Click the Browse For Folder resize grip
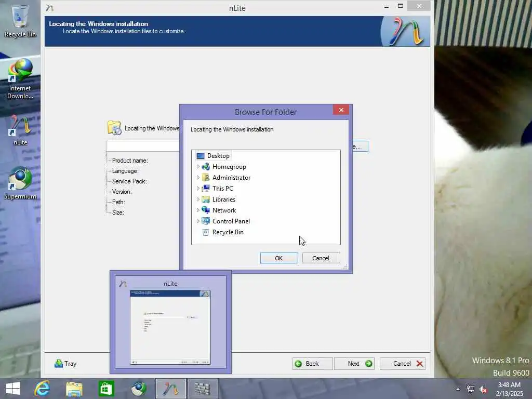Viewport: 532px width, 399px height. (345, 267)
